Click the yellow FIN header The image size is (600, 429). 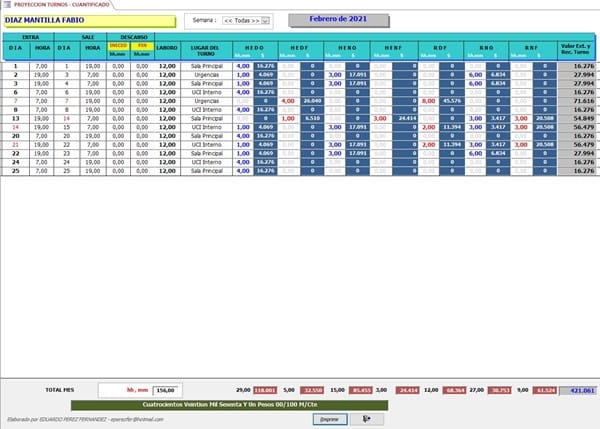142,46
